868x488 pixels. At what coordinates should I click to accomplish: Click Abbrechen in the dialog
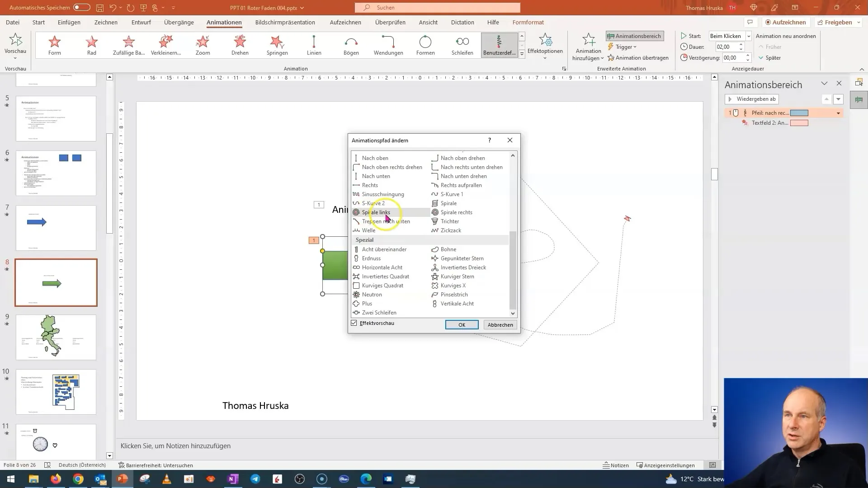click(x=500, y=325)
